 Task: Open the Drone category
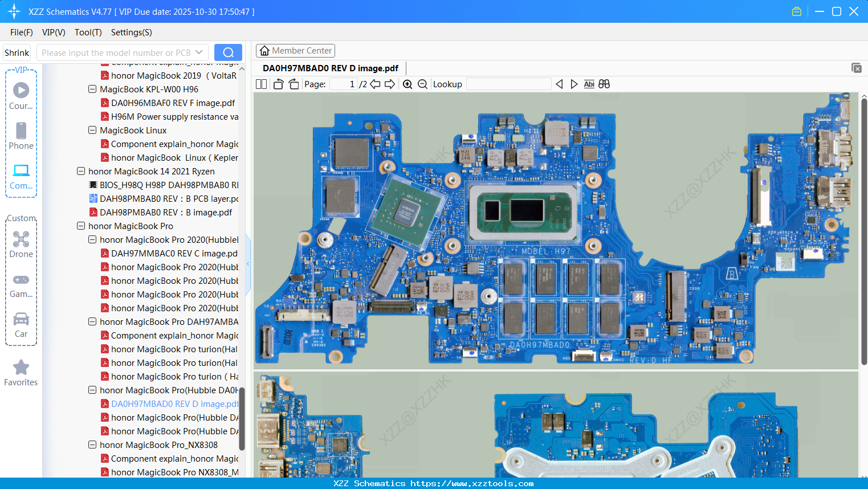(x=21, y=244)
